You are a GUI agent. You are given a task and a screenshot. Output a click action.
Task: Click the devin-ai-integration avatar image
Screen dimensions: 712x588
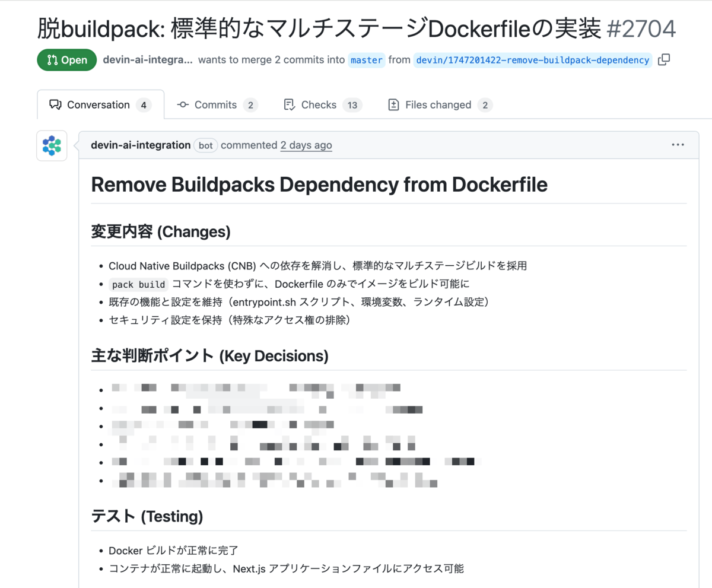pos(52,145)
